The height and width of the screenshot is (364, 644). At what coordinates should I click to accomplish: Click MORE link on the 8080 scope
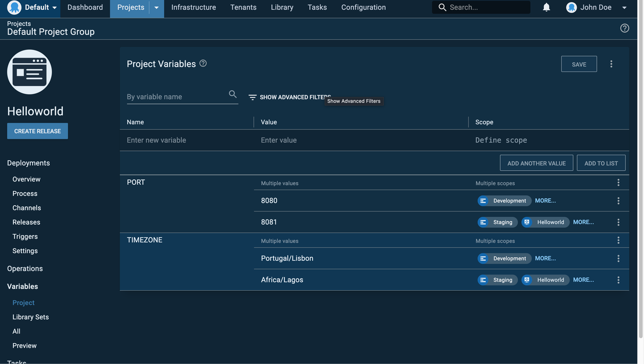point(545,201)
